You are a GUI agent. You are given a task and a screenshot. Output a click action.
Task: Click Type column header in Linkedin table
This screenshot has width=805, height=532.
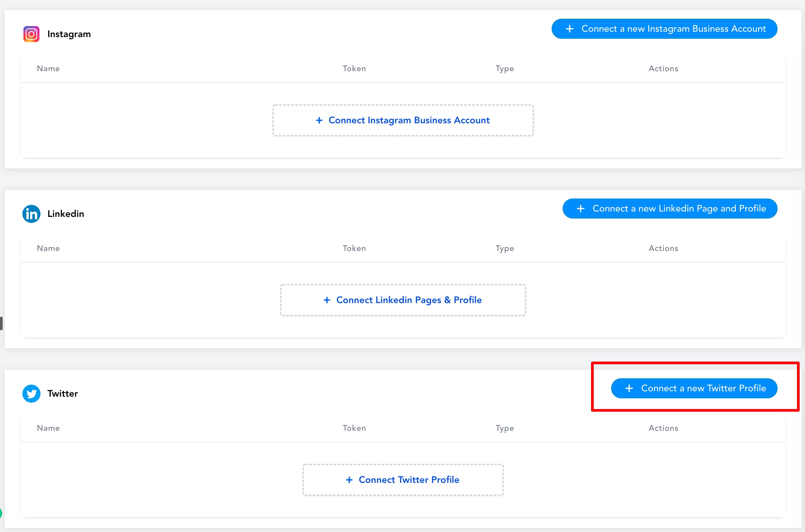[505, 248]
